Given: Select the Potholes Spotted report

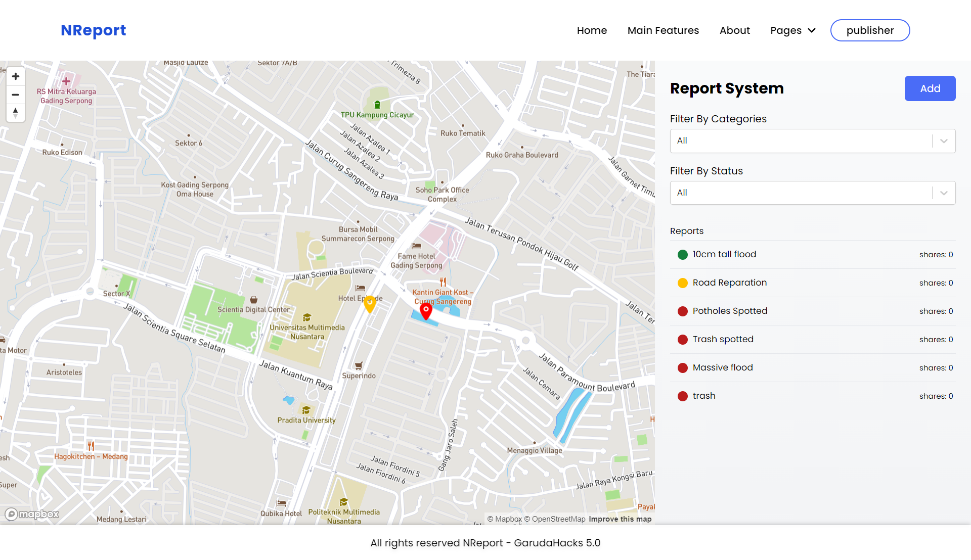Looking at the screenshot, I should pos(730,311).
